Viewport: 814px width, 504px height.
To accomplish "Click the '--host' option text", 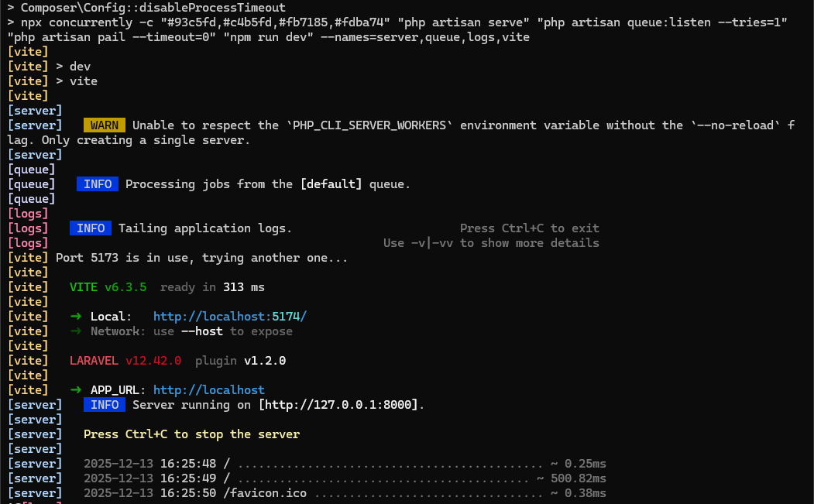I will (x=202, y=331).
